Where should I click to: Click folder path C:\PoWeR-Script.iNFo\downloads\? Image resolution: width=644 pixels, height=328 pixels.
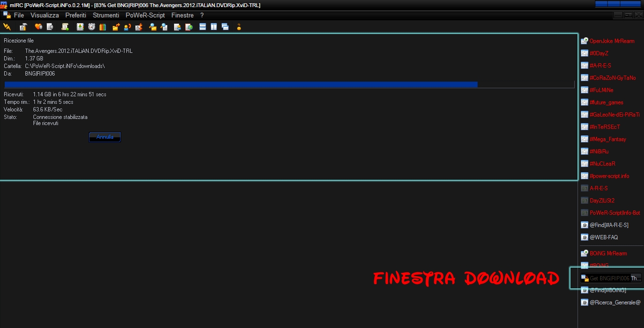(65, 66)
